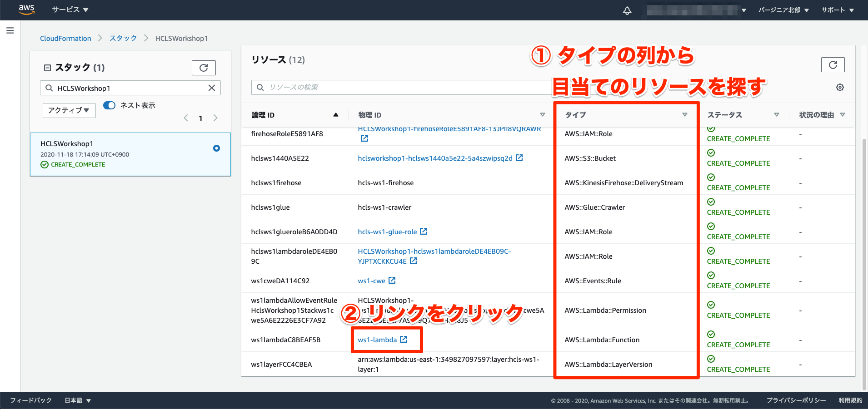This screenshot has height=409, width=868.
Task: Open the ws1-lambda link
Action: click(377, 340)
